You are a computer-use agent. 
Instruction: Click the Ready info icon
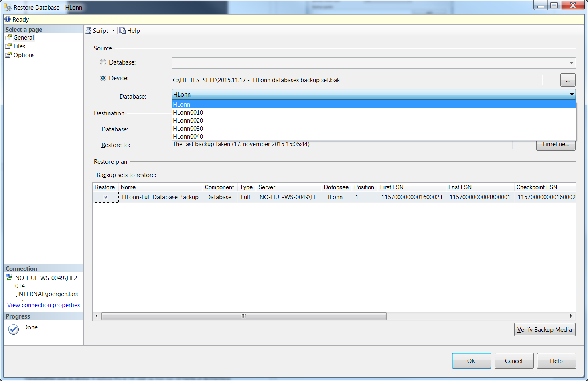pyautogui.click(x=8, y=19)
